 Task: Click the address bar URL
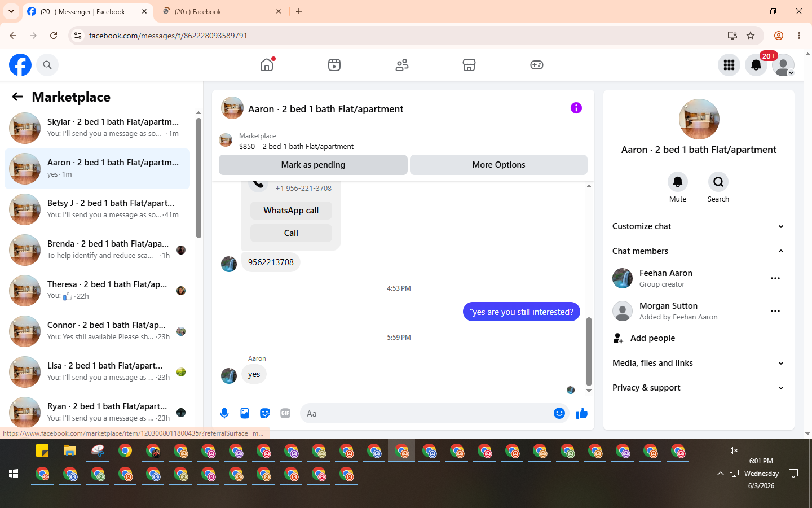coord(168,36)
